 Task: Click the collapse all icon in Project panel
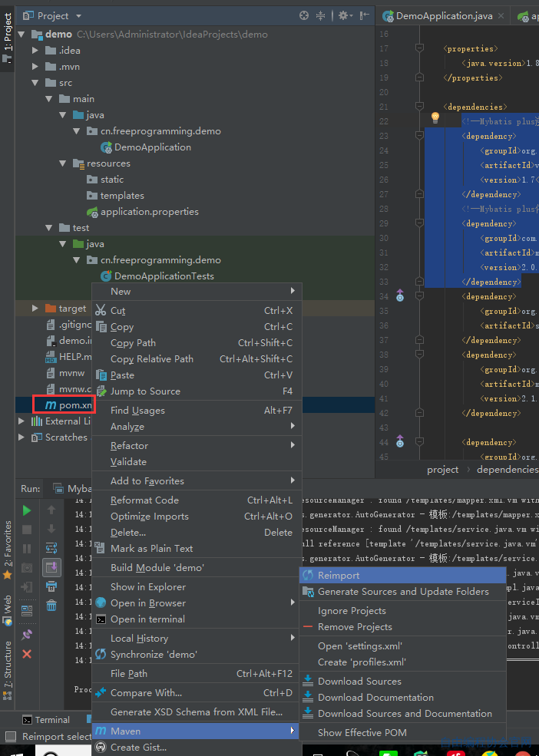[320, 15]
